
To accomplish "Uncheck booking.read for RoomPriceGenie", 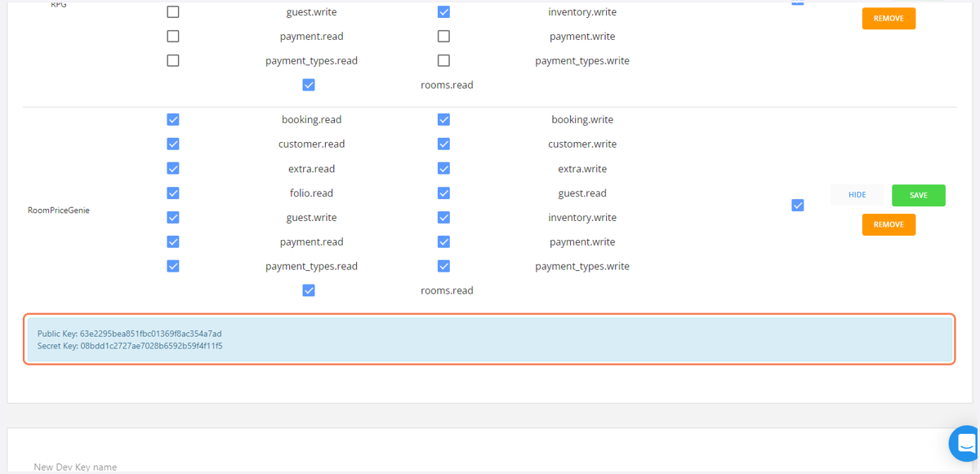I will [173, 119].
